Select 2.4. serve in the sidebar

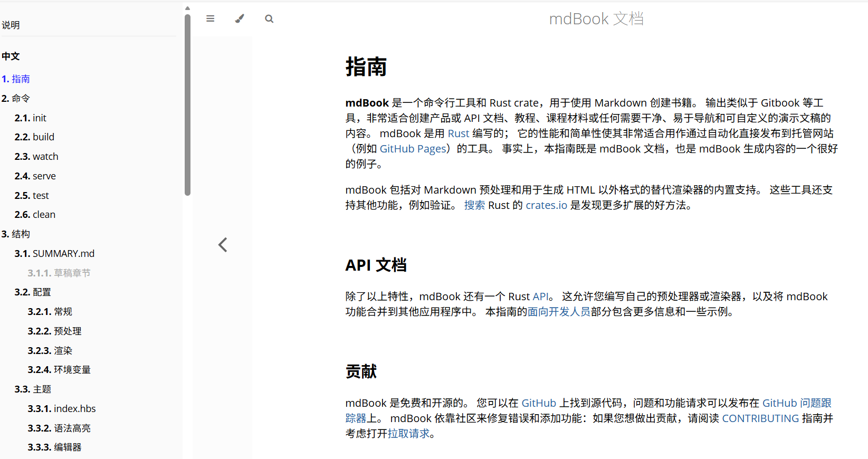coord(35,176)
